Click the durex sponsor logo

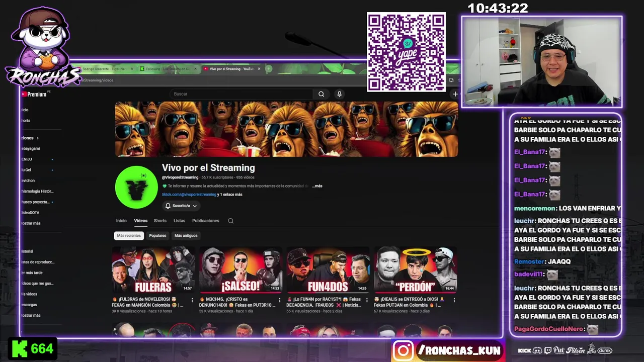605,350
